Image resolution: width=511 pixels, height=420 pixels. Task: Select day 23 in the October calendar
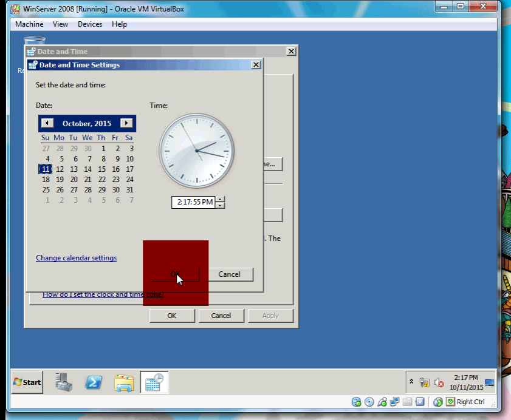coord(116,180)
